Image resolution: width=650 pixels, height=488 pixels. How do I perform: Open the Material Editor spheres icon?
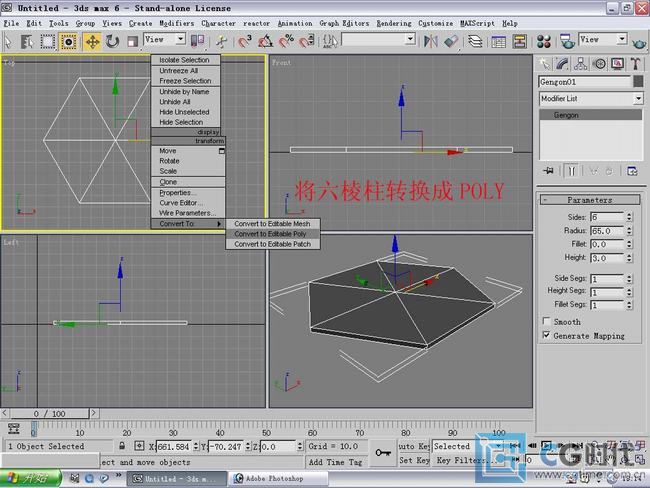(x=543, y=41)
